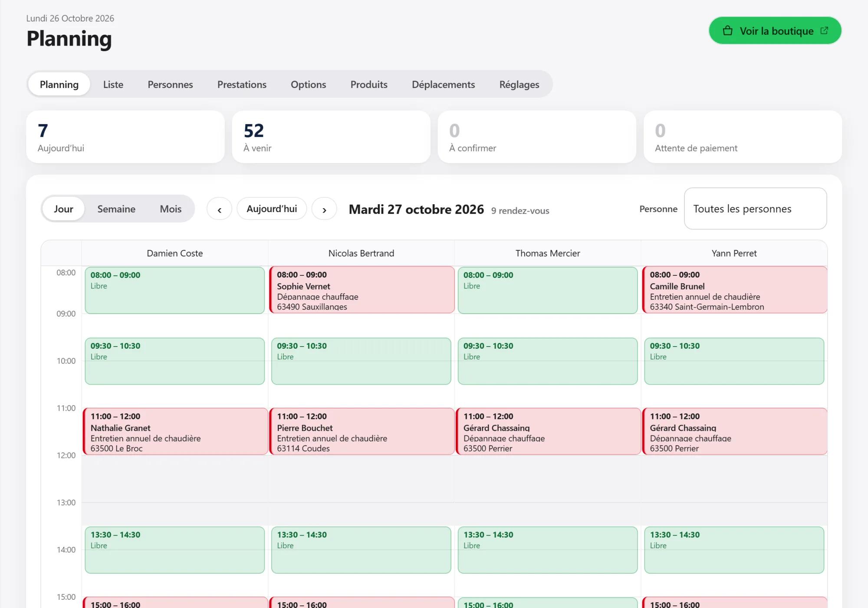The height and width of the screenshot is (608, 868).
Task: Open the Attente de paiement stat card
Action: pyautogui.click(x=743, y=137)
